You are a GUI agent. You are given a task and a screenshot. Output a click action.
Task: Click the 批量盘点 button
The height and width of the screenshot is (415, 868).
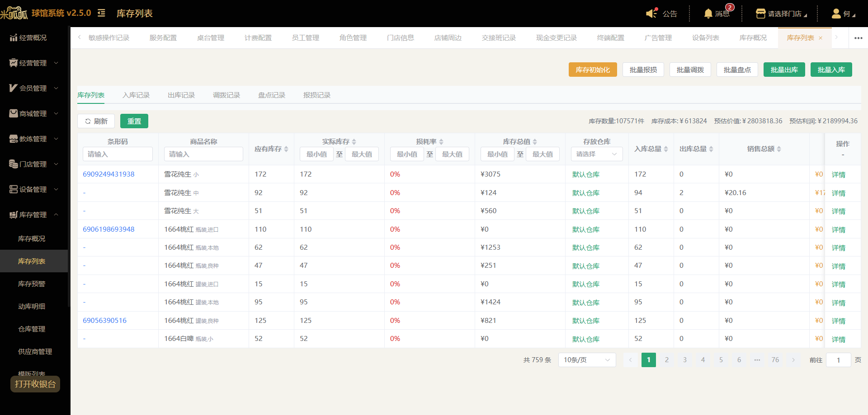tap(737, 70)
